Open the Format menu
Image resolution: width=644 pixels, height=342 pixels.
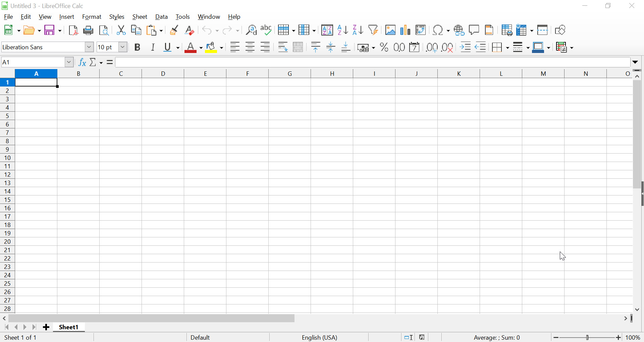click(92, 17)
